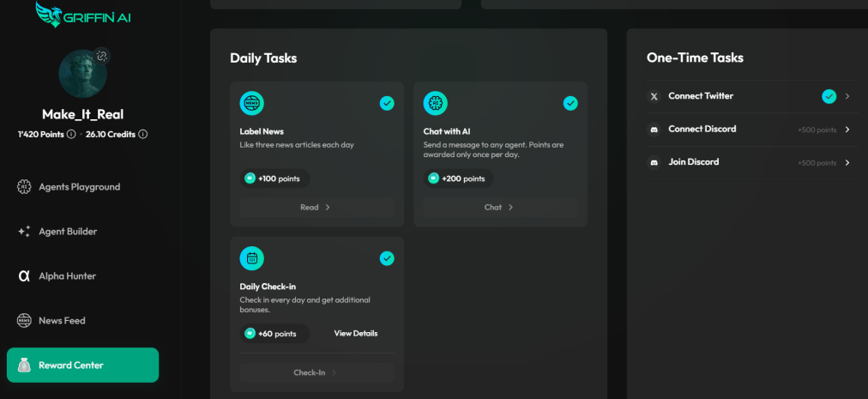Open the Credits info icon
Image resolution: width=868 pixels, height=399 pixels.
(x=143, y=134)
